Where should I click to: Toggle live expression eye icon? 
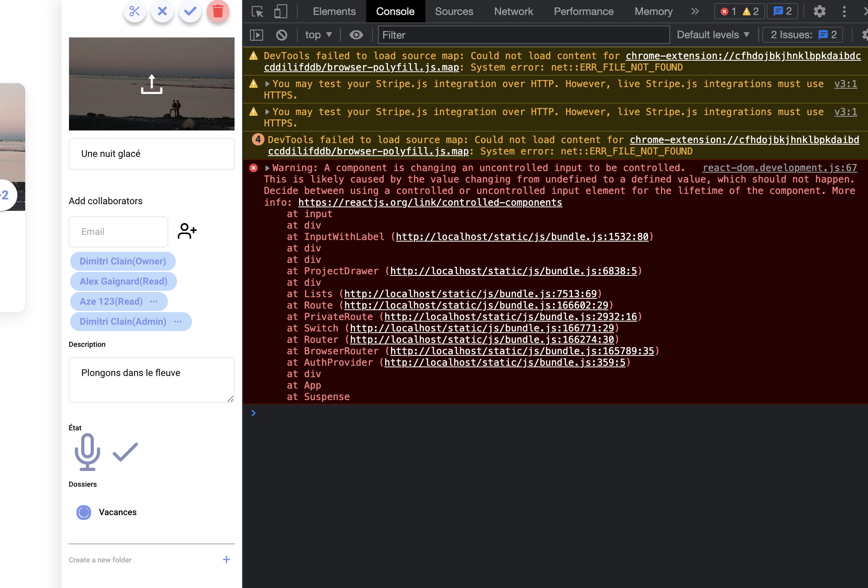(x=356, y=35)
